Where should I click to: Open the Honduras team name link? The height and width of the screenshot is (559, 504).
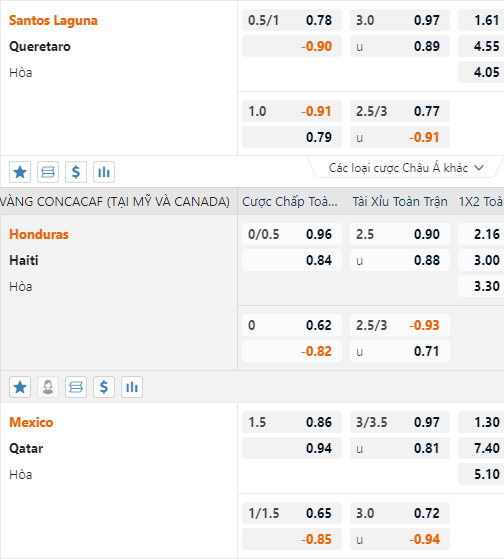(39, 234)
